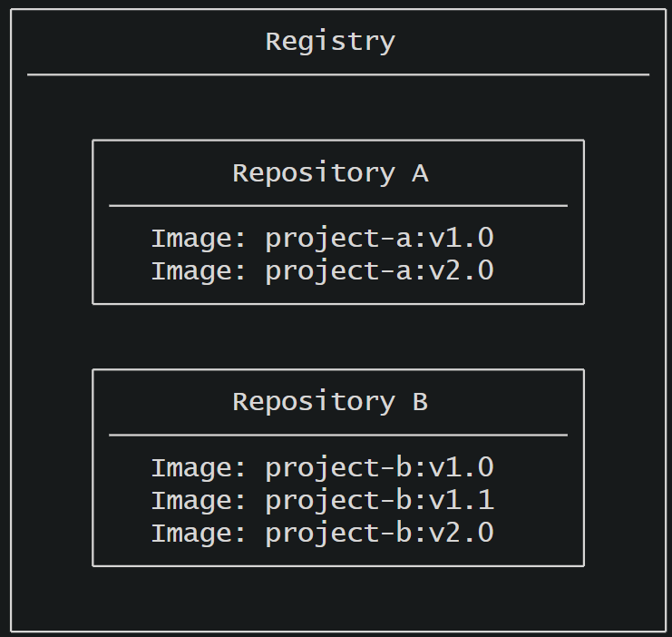The height and width of the screenshot is (637, 672).
Task: Click the 'Image:' label before project-a:v2.0
Action: 199,271
